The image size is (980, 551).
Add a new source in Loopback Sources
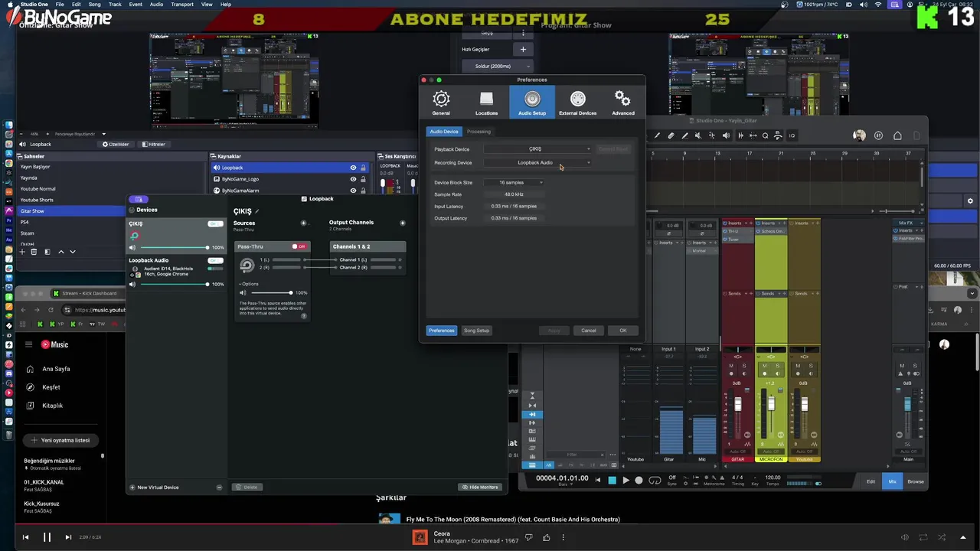tap(303, 223)
